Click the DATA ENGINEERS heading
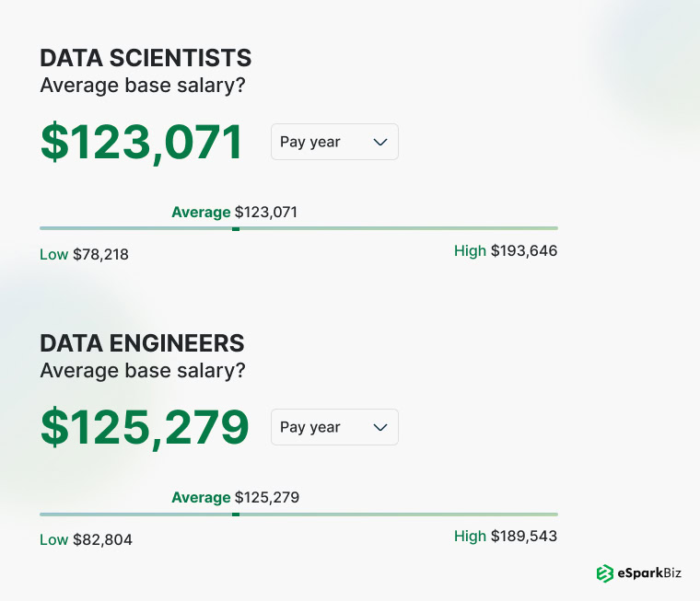The height and width of the screenshot is (601, 700). (142, 343)
